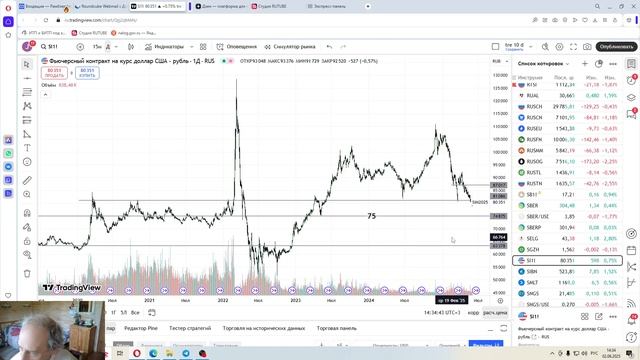Viewport: 640px width, 360px height.
Task: Click the trash icon to remove drawings
Action: [27, 273]
